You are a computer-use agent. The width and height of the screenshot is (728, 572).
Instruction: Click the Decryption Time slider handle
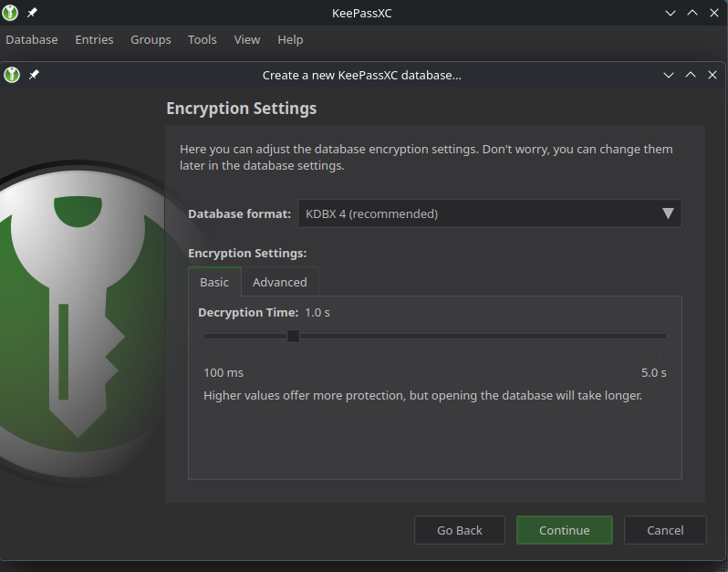click(293, 336)
